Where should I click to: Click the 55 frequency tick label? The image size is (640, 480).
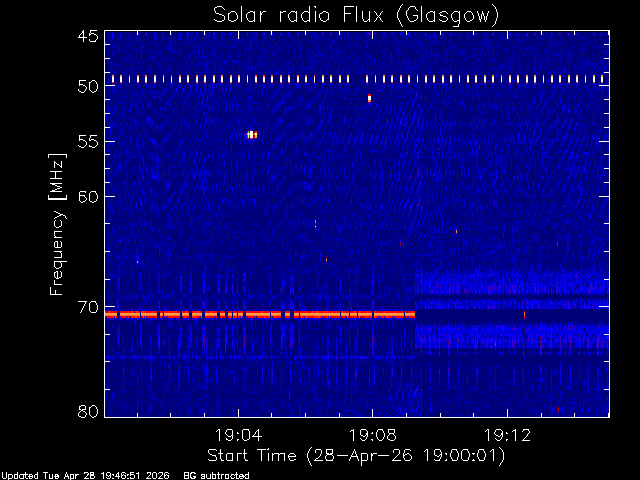(88, 142)
